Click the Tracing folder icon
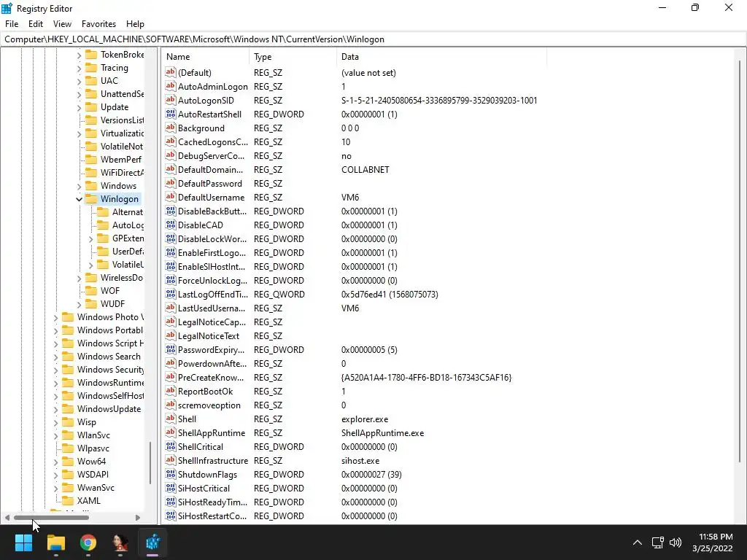 tap(91, 68)
